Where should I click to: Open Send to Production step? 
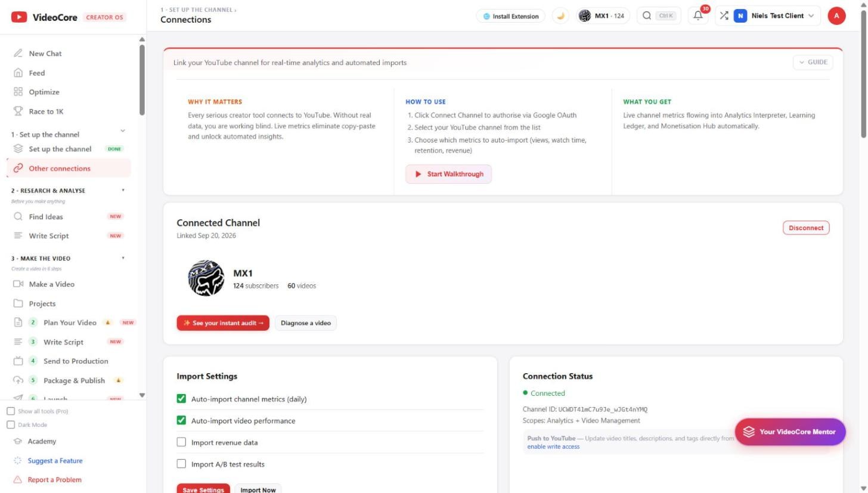[x=76, y=361]
